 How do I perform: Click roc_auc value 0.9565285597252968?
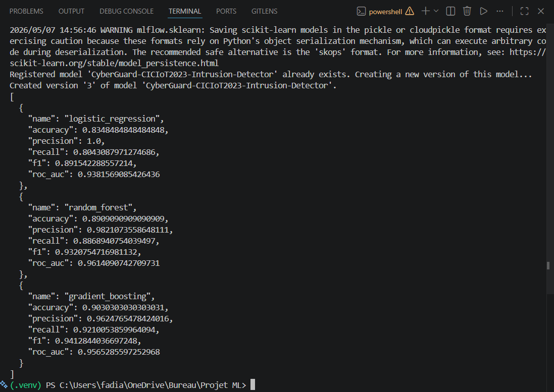click(x=119, y=352)
